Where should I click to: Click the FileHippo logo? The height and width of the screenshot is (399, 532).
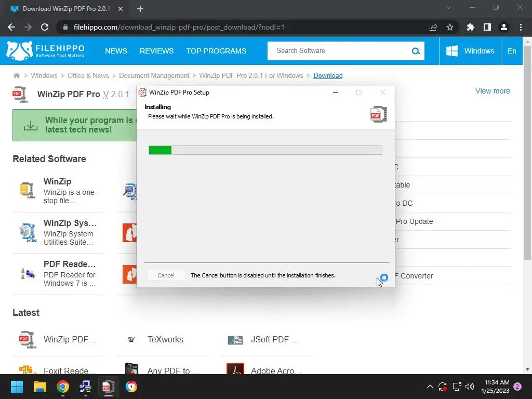46,51
